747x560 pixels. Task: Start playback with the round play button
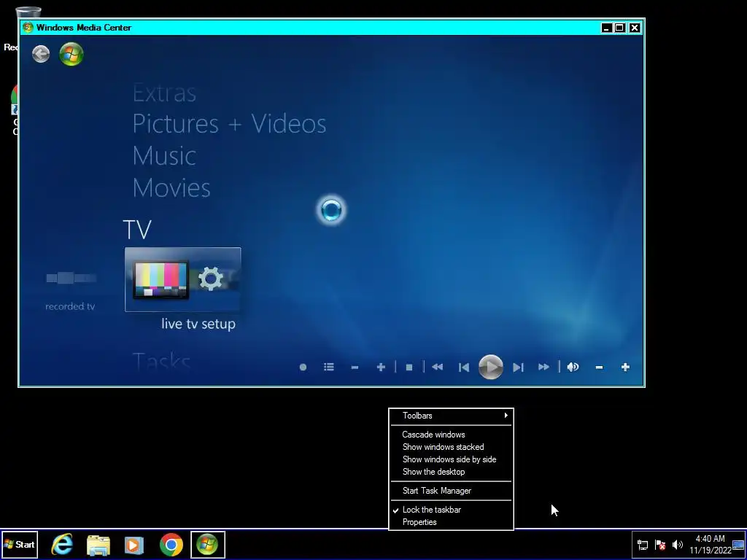click(491, 367)
